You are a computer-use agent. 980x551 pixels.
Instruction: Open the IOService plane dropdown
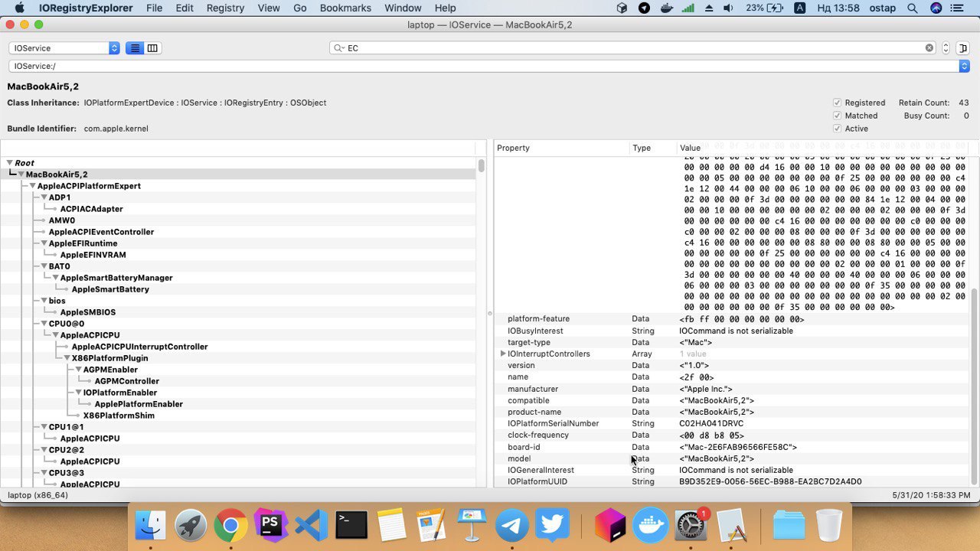tap(64, 48)
